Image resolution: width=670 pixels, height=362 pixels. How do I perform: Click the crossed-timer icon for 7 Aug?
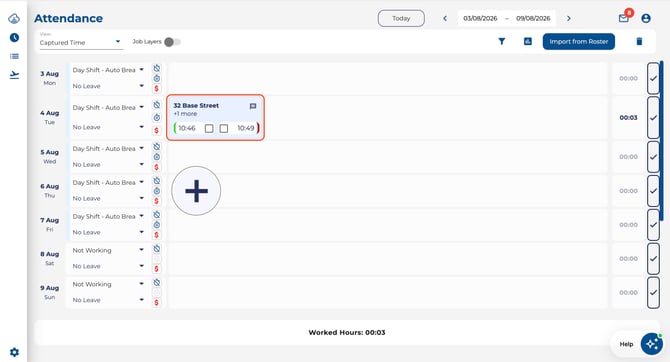(x=157, y=215)
